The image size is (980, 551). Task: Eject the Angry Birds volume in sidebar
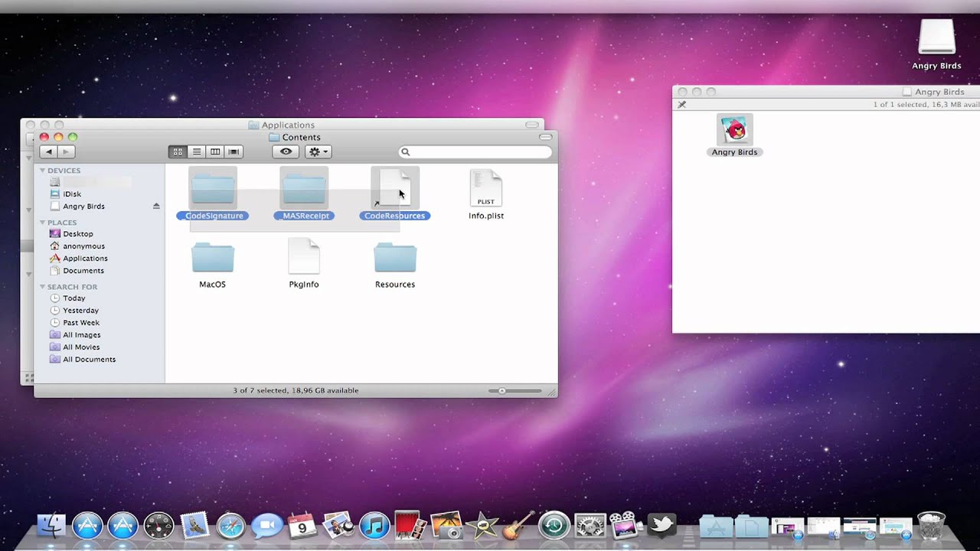point(156,206)
